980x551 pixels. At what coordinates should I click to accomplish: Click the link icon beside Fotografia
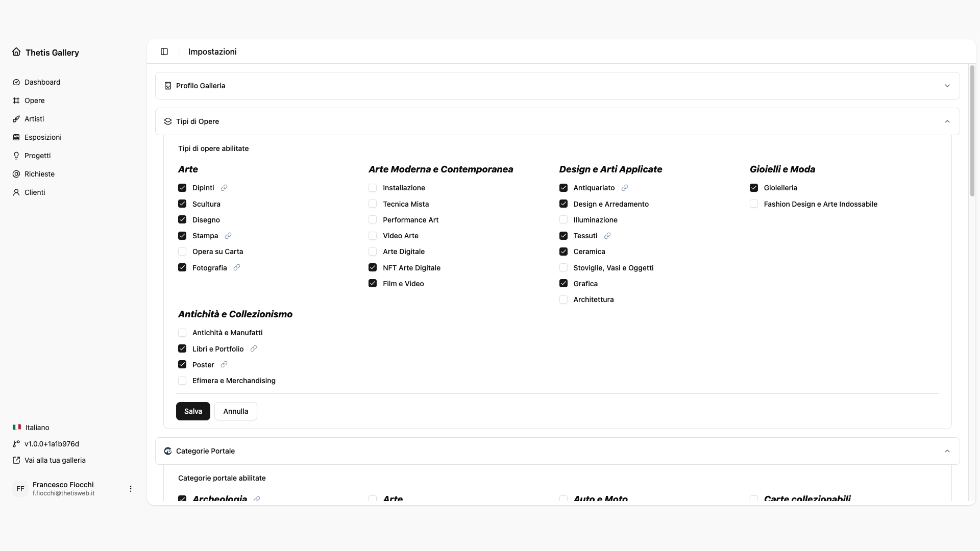pos(237,267)
